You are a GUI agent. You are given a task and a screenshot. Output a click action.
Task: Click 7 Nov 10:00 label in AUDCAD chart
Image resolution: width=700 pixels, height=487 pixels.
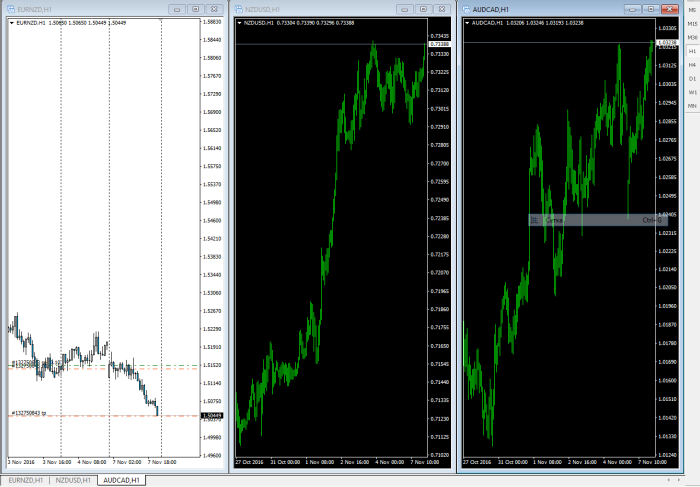[x=652, y=462]
